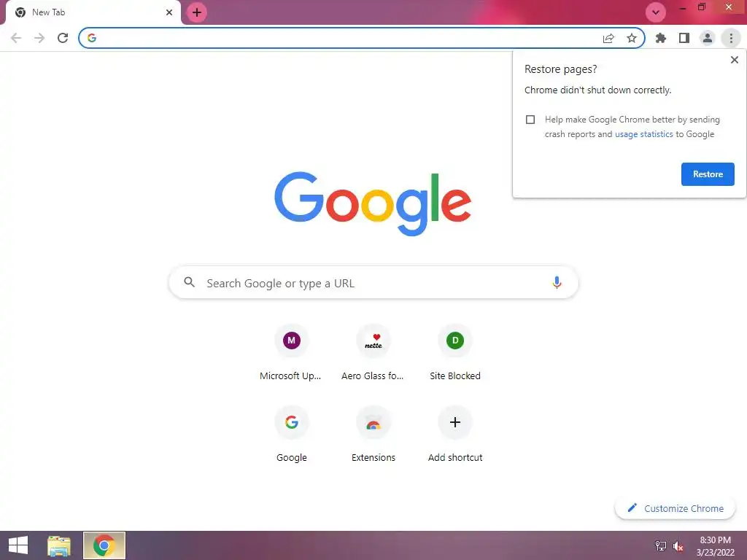Viewport: 747px width, 560px height.
Task: Click the Google icon in the address bar
Action: 92,38
